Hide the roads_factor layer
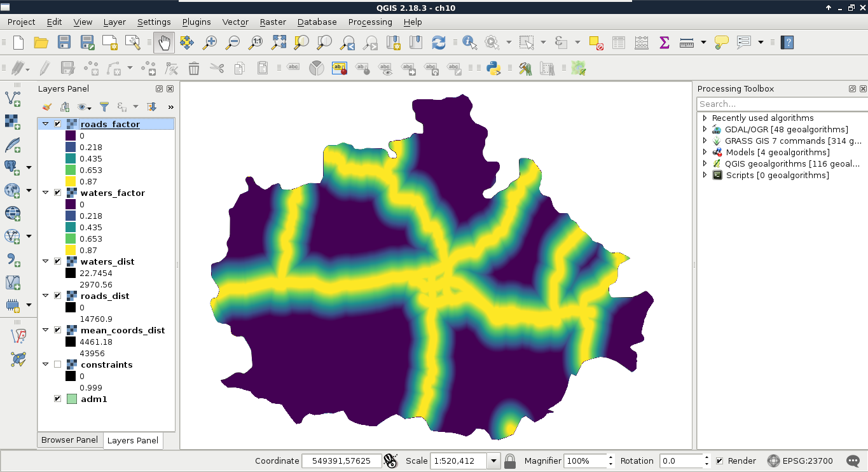 (x=58, y=124)
